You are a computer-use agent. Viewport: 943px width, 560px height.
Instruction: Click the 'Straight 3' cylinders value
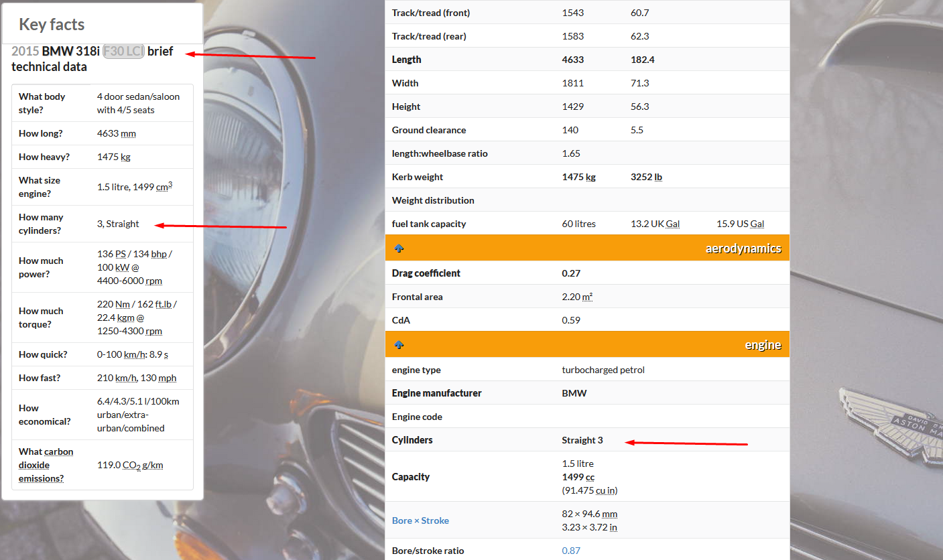tap(582, 440)
